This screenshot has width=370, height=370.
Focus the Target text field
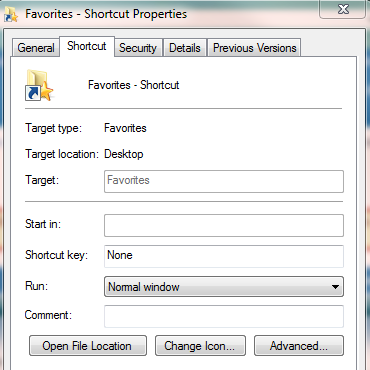point(224,181)
